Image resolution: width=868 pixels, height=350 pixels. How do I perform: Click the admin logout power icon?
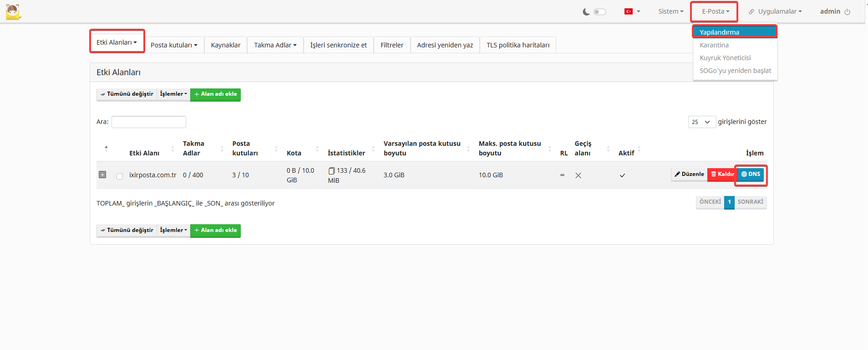(x=847, y=12)
